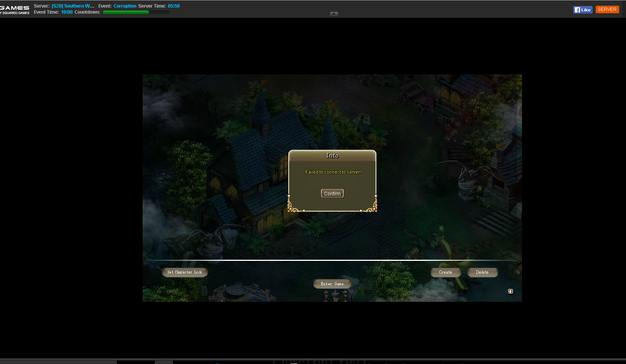
Task: Select the [S20] Southern W... server name
Action: pyautogui.click(x=73, y=6)
